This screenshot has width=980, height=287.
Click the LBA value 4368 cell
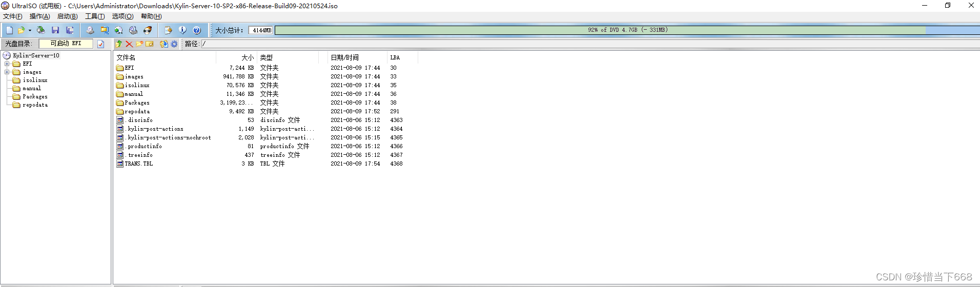coord(396,164)
